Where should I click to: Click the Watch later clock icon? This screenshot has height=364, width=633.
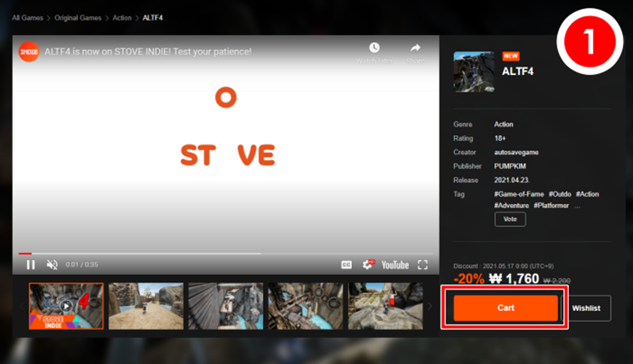coord(374,48)
